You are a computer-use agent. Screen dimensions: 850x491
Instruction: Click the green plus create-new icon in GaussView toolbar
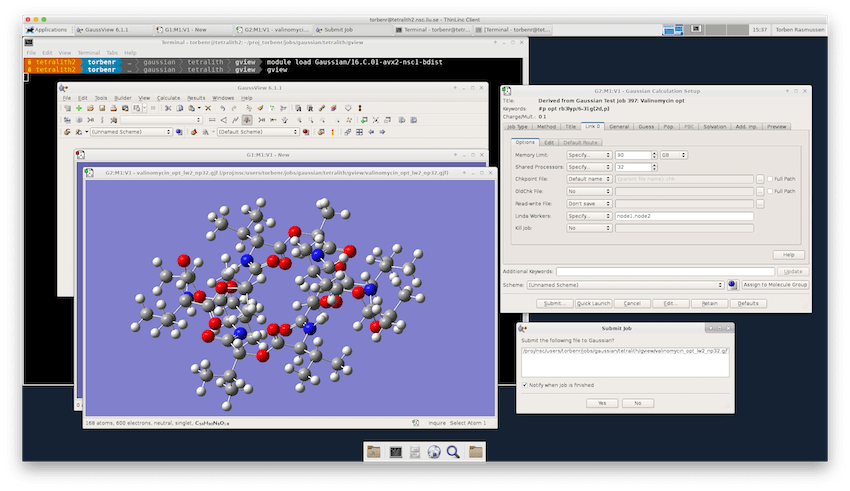pyautogui.click(x=79, y=108)
